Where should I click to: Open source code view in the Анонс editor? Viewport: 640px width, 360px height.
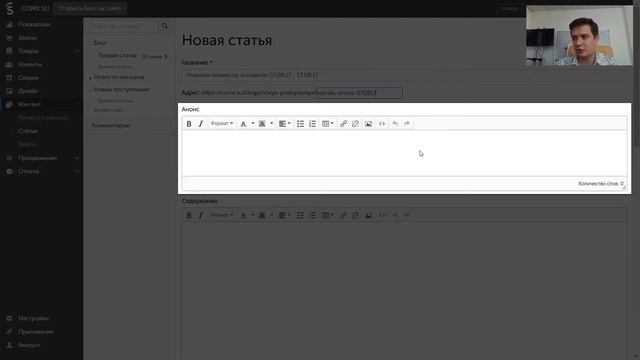pyautogui.click(x=382, y=124)
